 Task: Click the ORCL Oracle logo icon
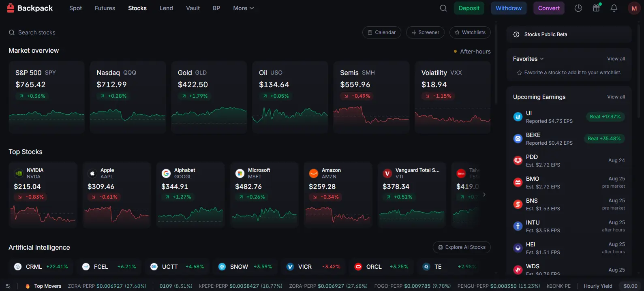358,267
